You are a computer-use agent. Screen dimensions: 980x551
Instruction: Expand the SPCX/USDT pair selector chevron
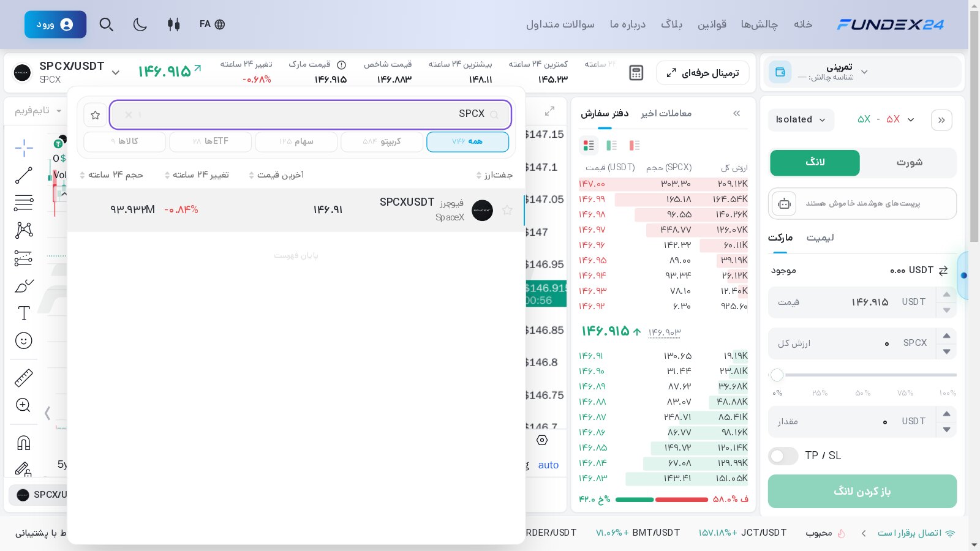116,73
